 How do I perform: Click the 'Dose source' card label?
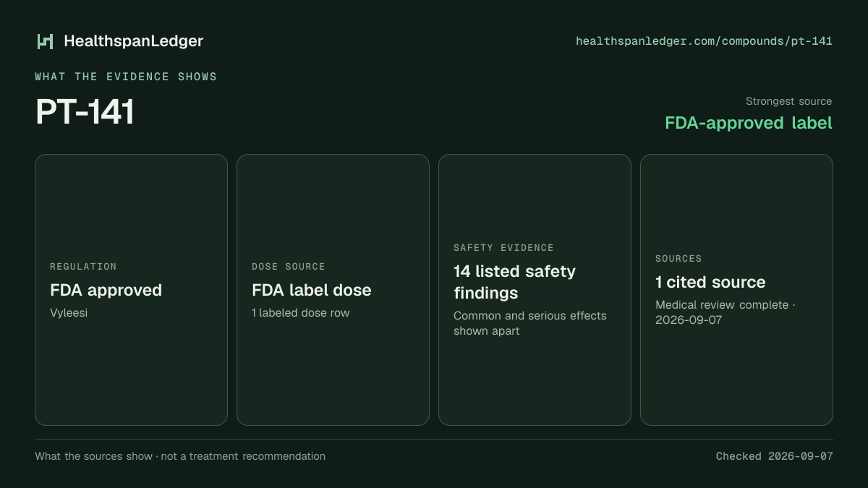click(x=288, y=267)
